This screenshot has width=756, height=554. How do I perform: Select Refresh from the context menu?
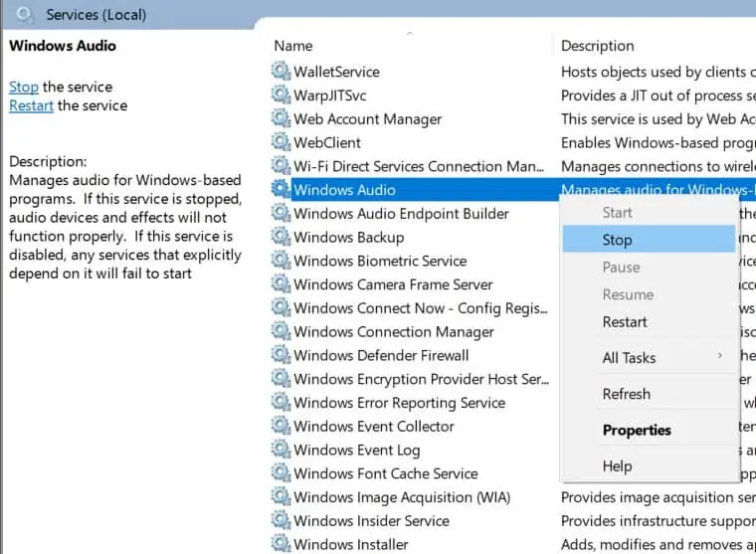(649, 394)
